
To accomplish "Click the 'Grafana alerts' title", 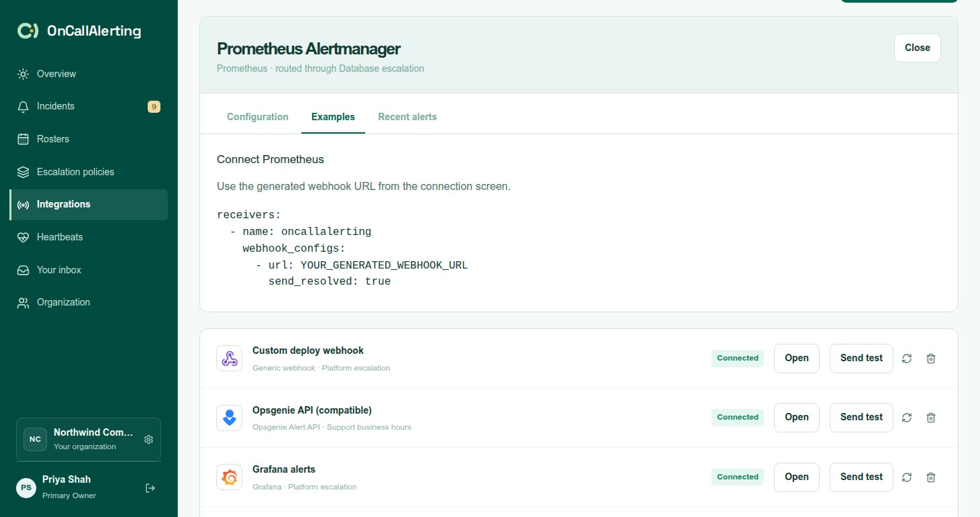I will [284, 469].
